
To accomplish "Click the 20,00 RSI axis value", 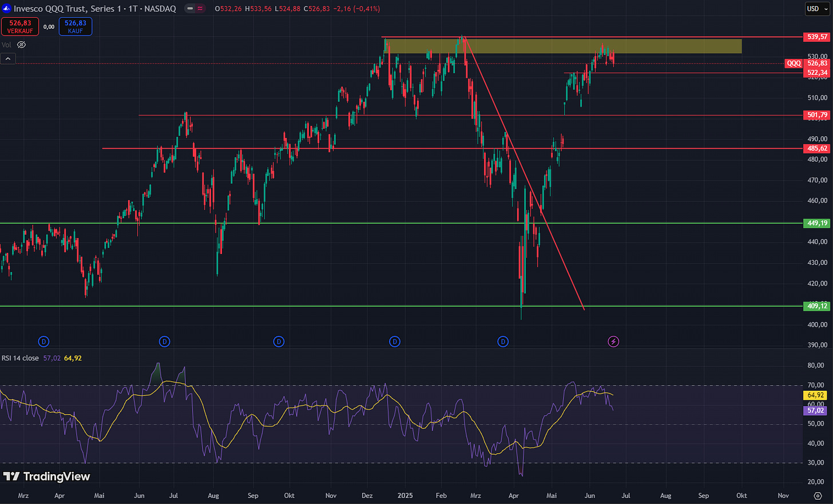I will (x=816, y=482).
